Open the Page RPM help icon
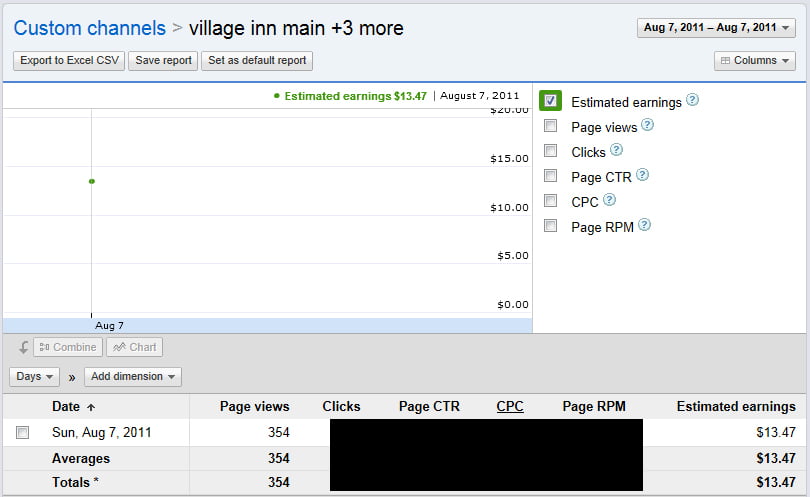810x497 pixels. click(644, 225)
